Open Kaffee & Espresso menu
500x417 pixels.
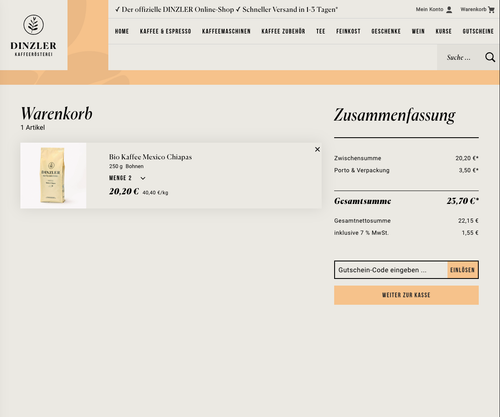(x=165, y=31)
